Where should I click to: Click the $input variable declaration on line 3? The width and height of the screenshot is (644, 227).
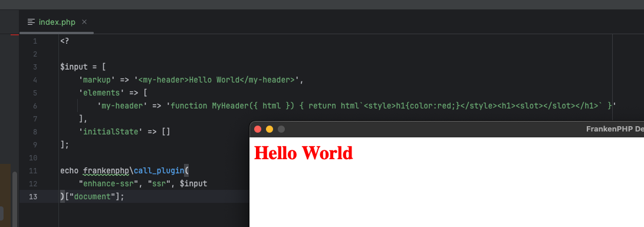(73, 67)
